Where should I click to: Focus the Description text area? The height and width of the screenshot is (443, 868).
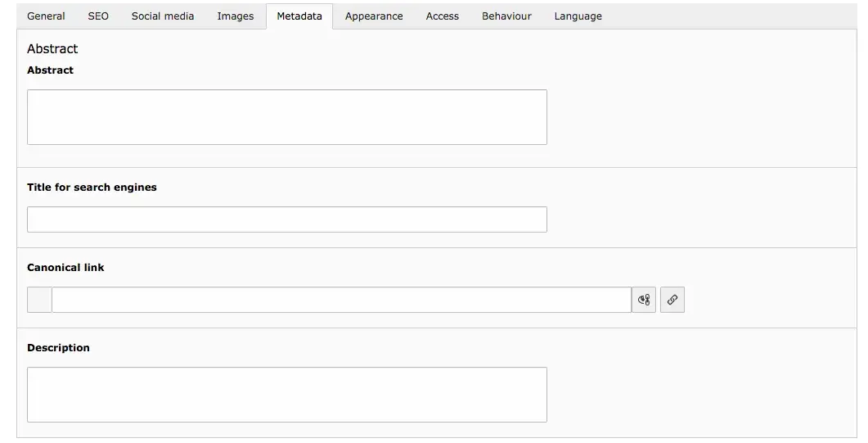point(286,395)
